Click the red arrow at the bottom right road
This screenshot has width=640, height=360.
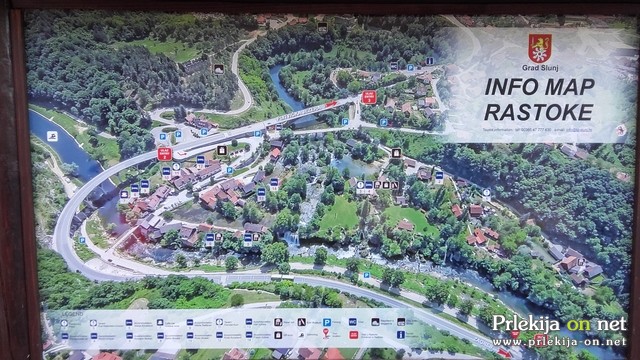click(x=504, y=352)
